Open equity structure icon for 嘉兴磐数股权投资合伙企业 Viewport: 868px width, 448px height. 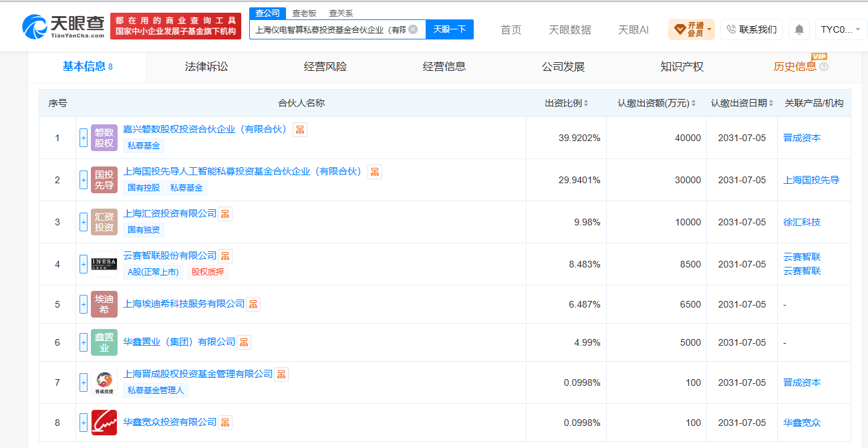(300, 130)
